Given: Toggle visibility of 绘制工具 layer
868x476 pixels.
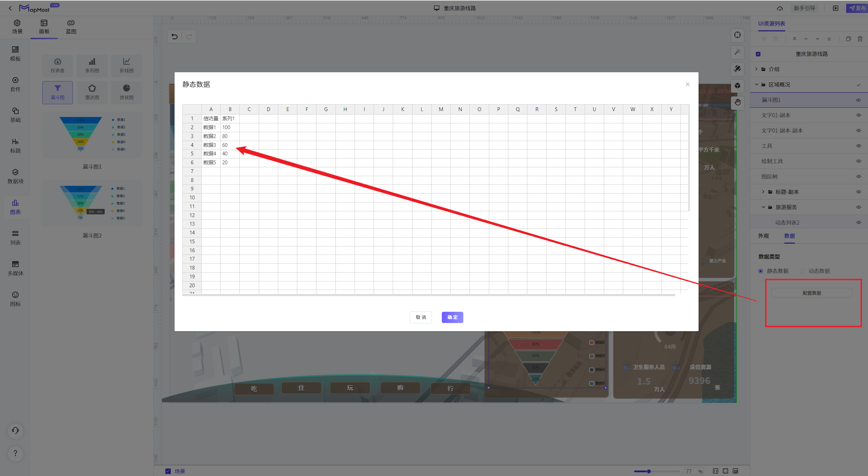Looking at the screenshot, I should [859, 161].
